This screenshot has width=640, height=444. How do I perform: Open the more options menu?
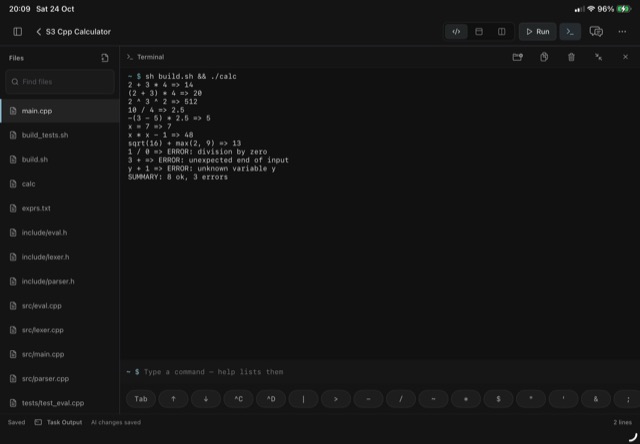pos(622,31)
